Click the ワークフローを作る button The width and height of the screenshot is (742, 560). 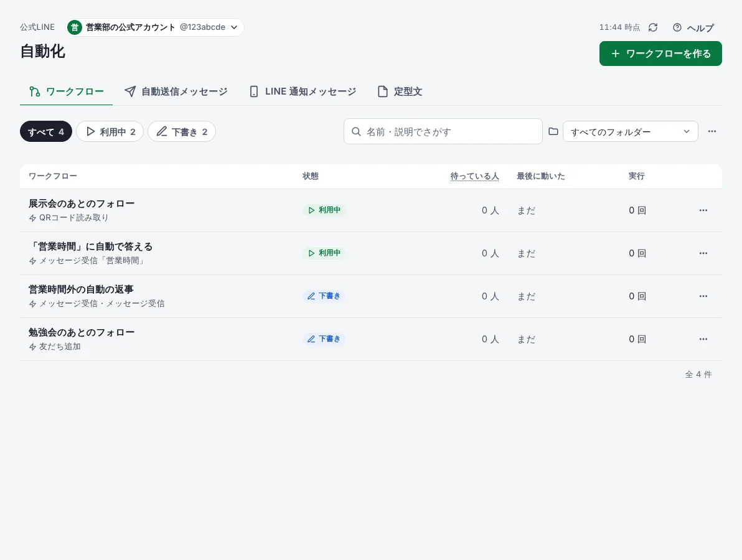point(660,54)
